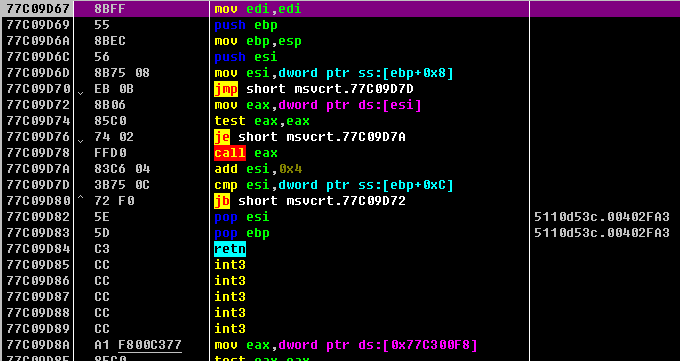Click the comment on the 'pop esi' row

point(602,217)
